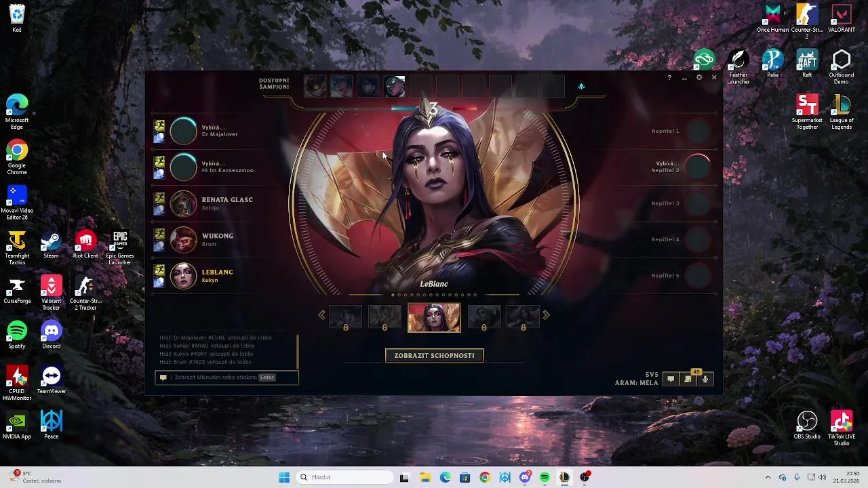868x488 pixels.
Task: Open Valorant Tracker desktop icon
Action: coord(51,293)
